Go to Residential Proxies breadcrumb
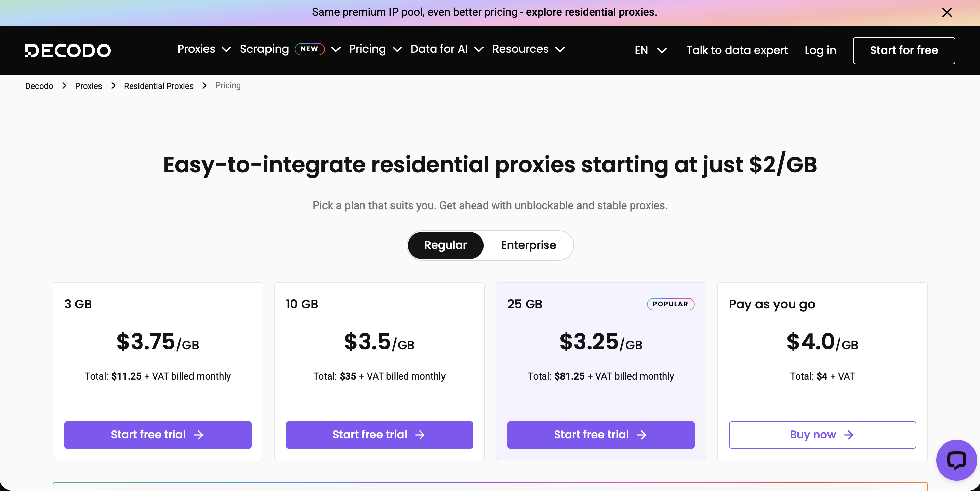This screenshot has height=491, width=980. click(x=159, y=86)
